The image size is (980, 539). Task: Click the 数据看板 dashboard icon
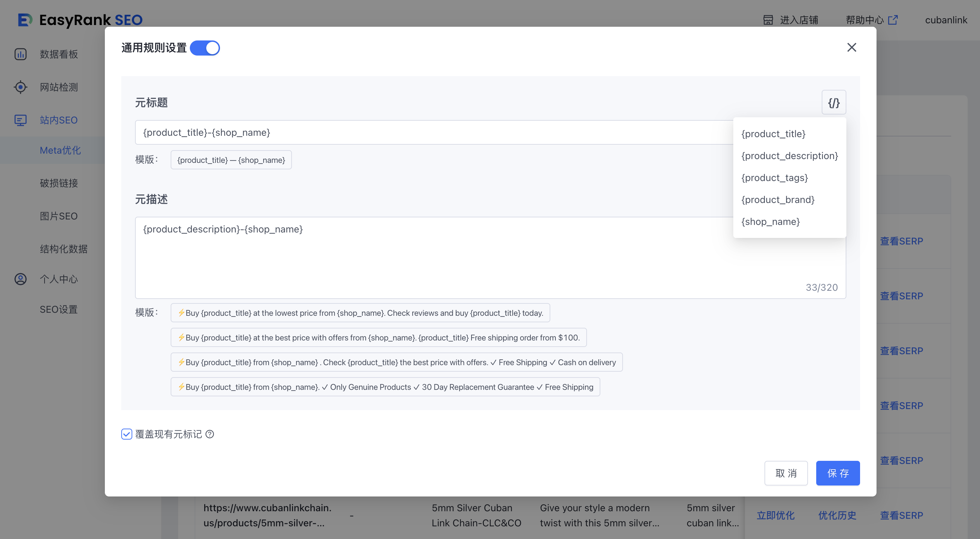(x=21, y=54)
